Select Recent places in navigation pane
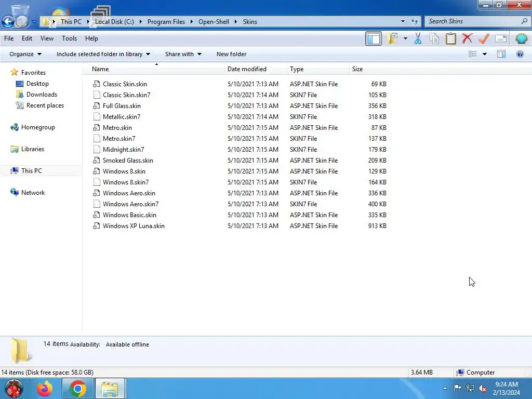This screenshot has height=399, width=532. [45, 105]
